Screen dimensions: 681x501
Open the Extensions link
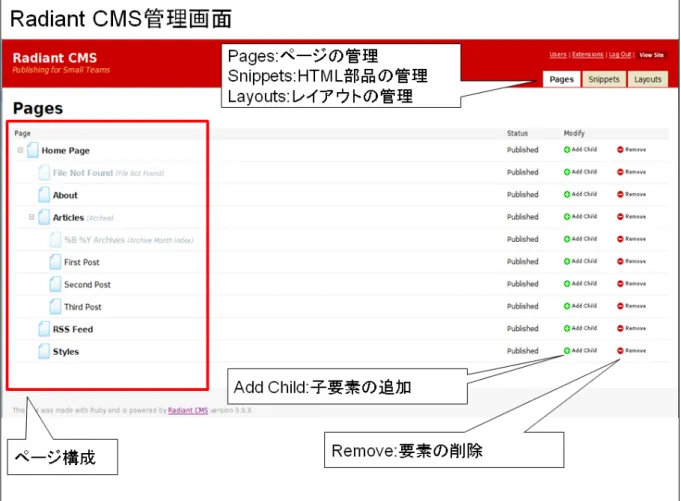pos(588,55)
